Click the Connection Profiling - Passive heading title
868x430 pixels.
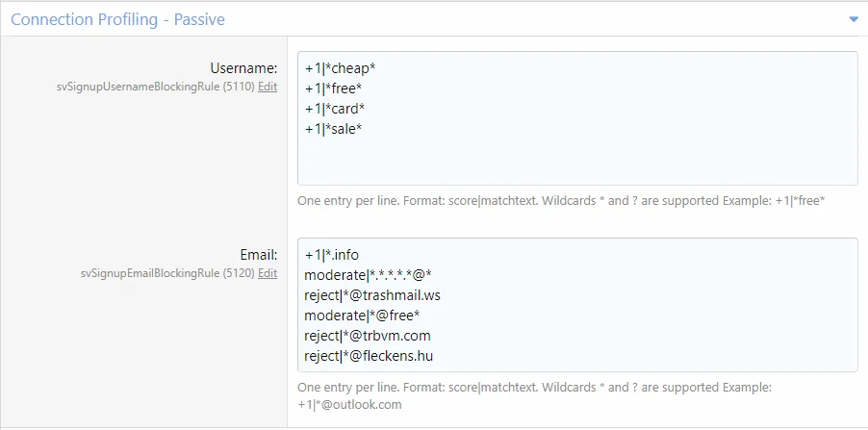pyautogui.click(x=112, y=19)
